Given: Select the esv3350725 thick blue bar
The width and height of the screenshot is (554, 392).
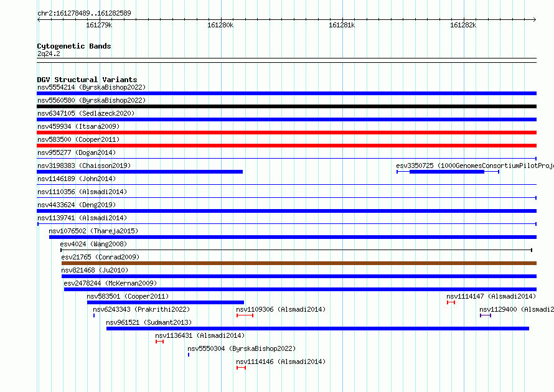Looking at the screenshot, I should pos(447,172).
